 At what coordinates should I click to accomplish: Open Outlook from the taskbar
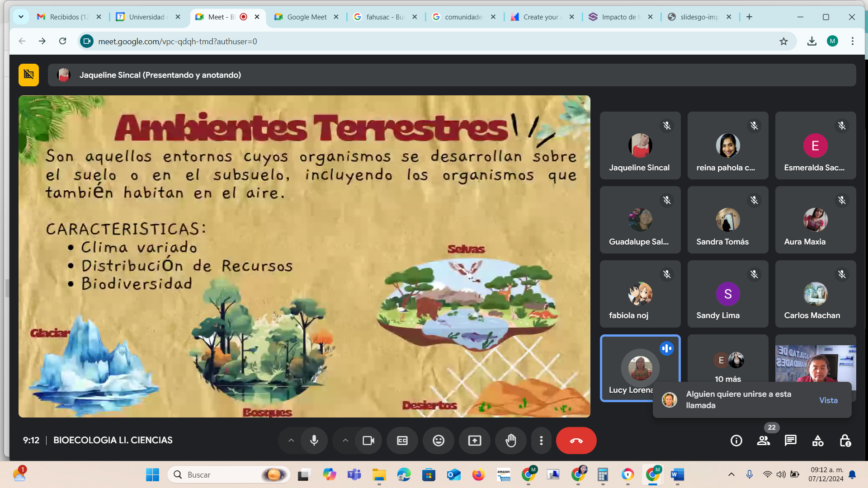tap(453, 474)
